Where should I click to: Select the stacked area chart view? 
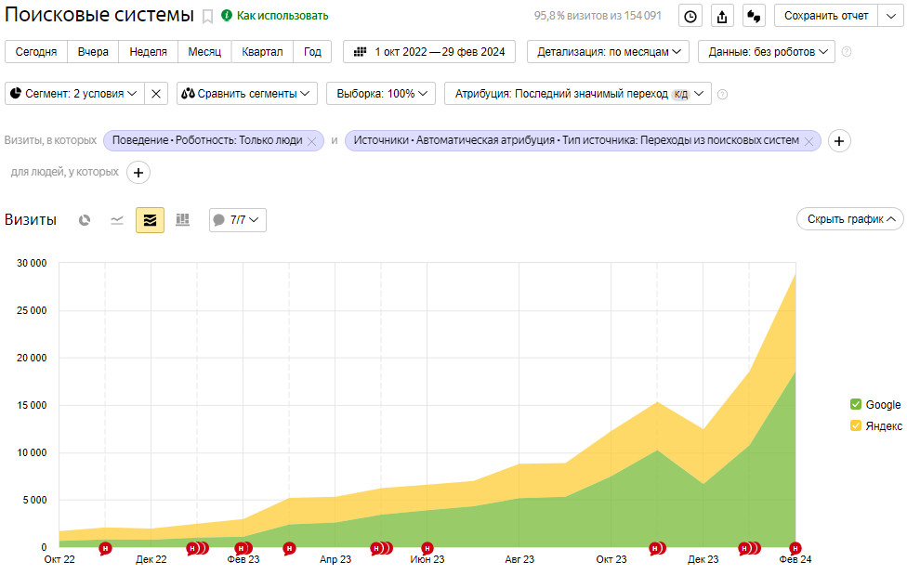(x=150, y=220)
